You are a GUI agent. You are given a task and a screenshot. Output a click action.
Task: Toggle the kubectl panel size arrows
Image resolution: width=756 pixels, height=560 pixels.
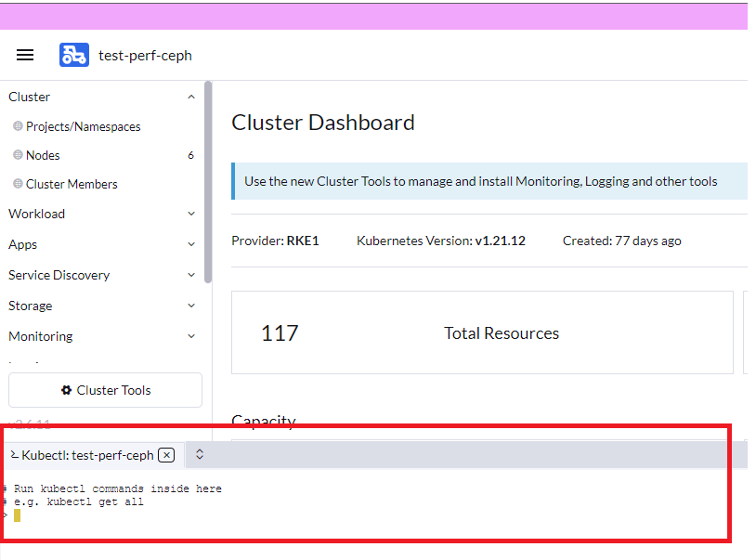coord(200,454)
